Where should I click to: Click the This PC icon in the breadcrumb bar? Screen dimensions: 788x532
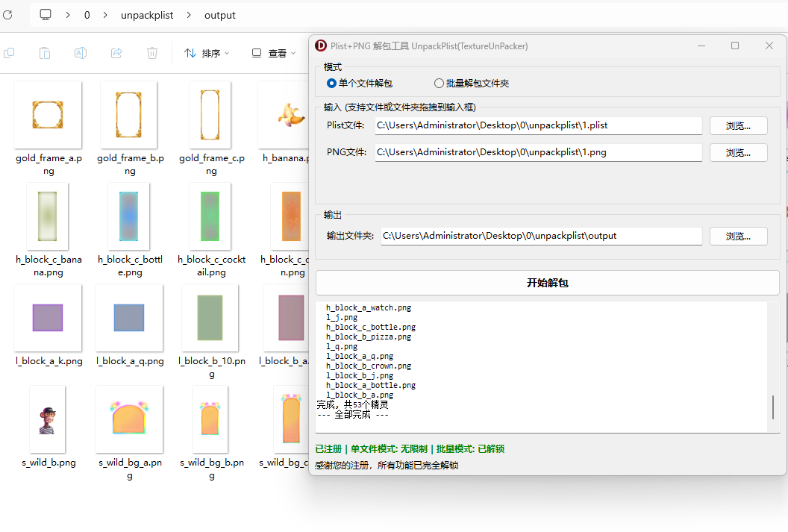point(45,15)
